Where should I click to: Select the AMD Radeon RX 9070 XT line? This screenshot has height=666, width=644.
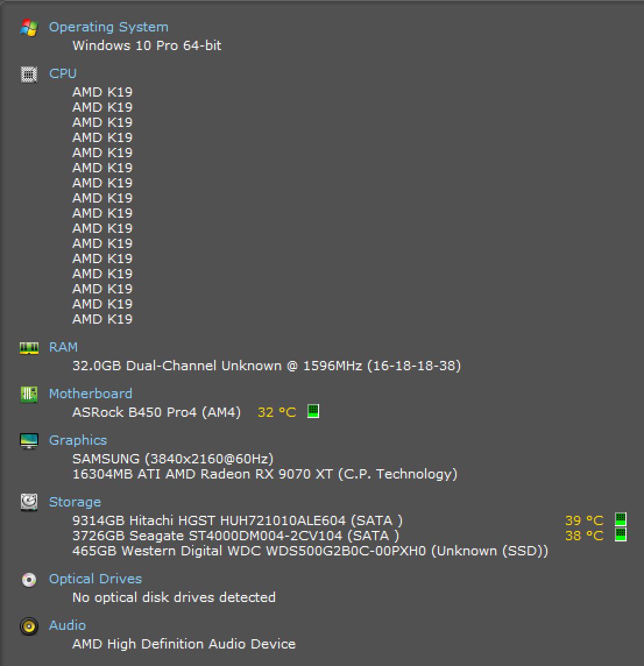[x=265, y=474]
